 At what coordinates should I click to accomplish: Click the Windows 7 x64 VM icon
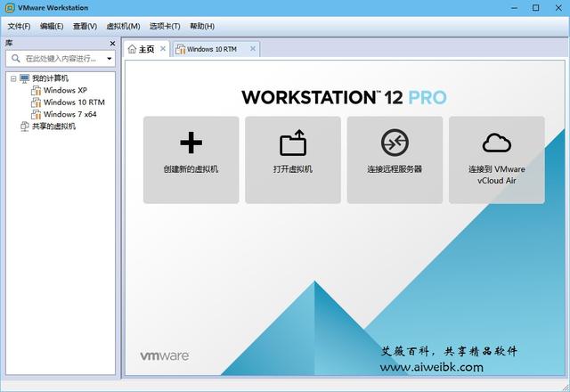pos(36,115)
